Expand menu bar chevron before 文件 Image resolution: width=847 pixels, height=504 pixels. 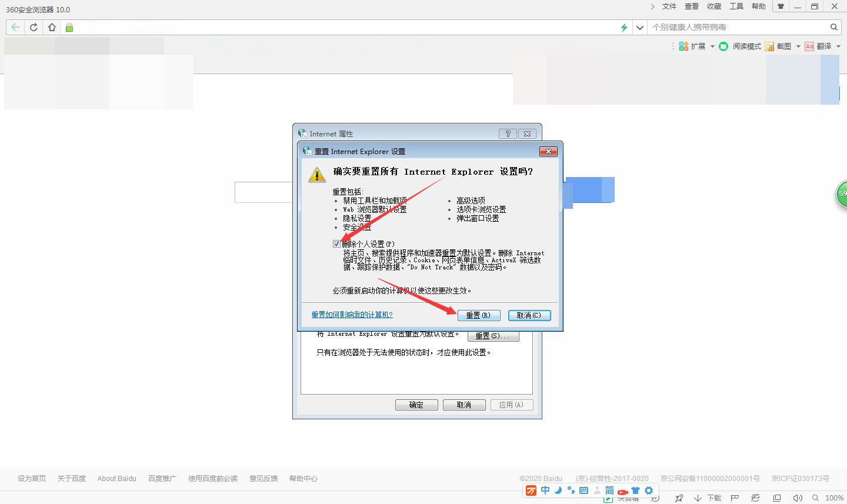(x=653, y=6)
